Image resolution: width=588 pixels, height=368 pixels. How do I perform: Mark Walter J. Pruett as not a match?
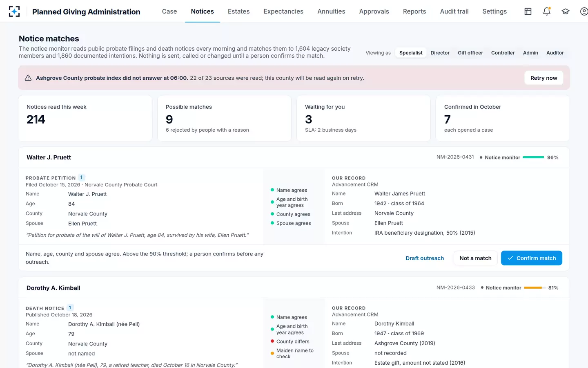point(475,258)
